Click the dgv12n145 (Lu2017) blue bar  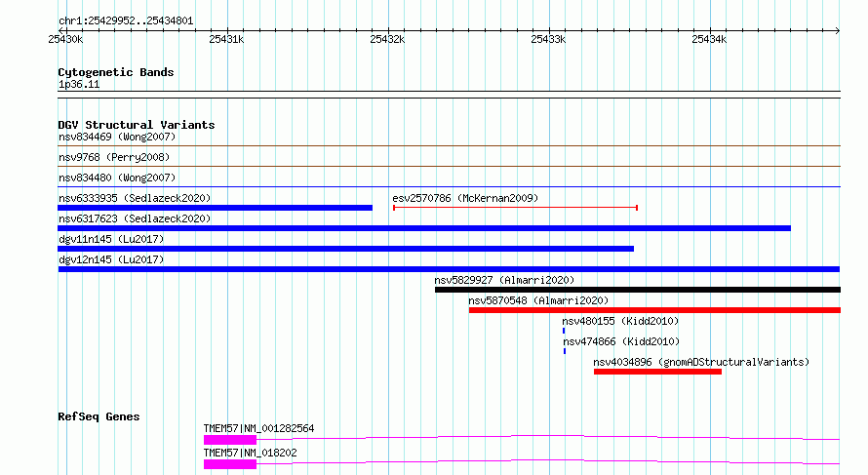[x=449, y=269]
